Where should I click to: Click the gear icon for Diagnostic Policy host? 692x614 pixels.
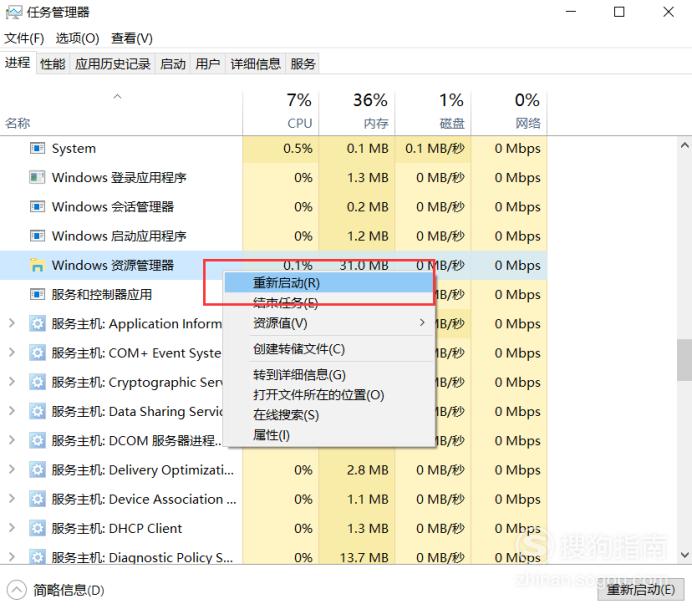[37, 557]
